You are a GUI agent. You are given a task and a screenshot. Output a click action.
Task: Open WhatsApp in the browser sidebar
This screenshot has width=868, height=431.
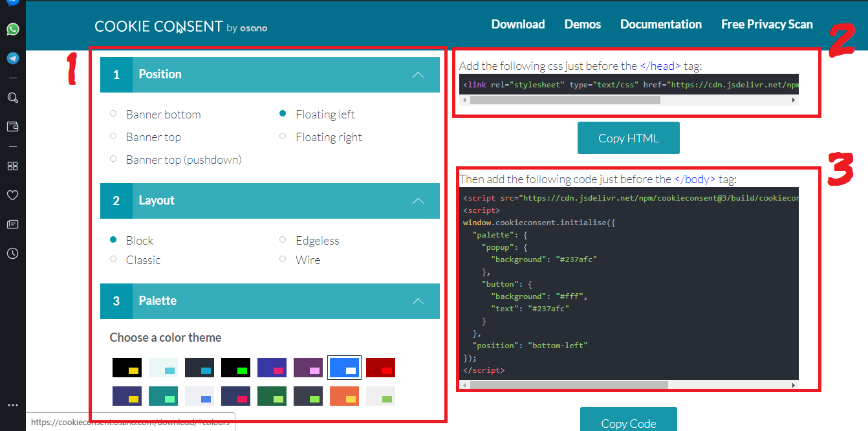point(12,29)
